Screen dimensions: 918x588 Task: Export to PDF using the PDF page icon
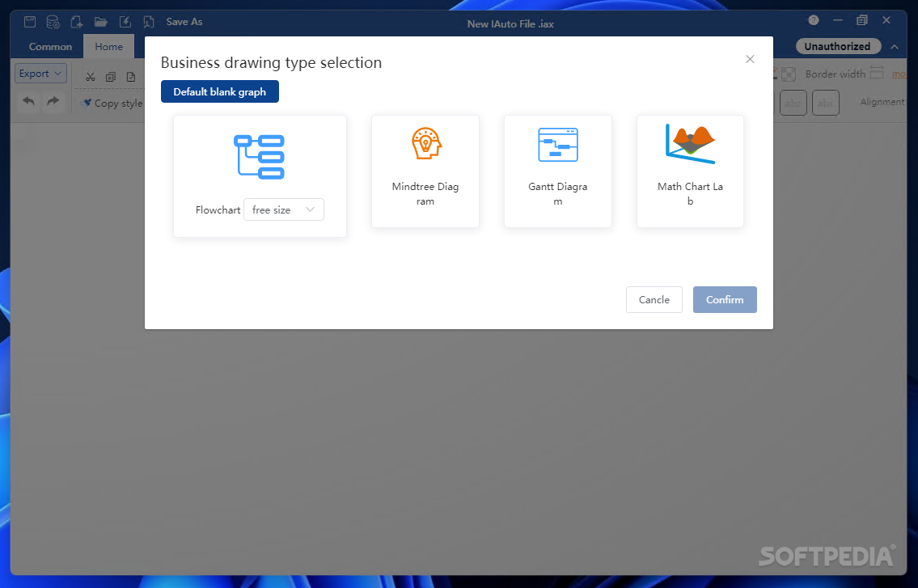tap(149, 23)
